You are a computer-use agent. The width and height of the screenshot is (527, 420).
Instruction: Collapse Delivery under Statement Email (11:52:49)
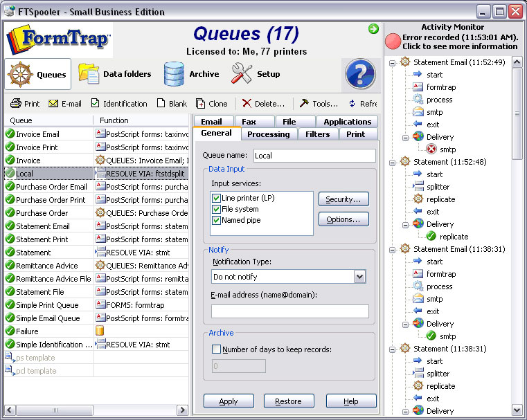tap(405, 138)
